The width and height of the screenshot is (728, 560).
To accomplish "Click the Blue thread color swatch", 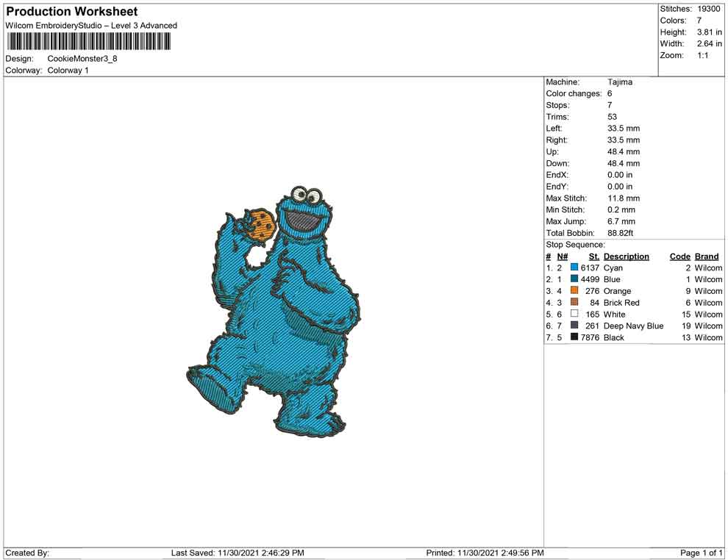I will point(574,279).
